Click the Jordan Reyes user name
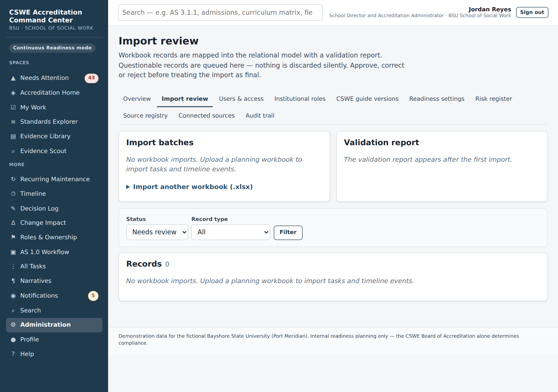 click(490, 9)
